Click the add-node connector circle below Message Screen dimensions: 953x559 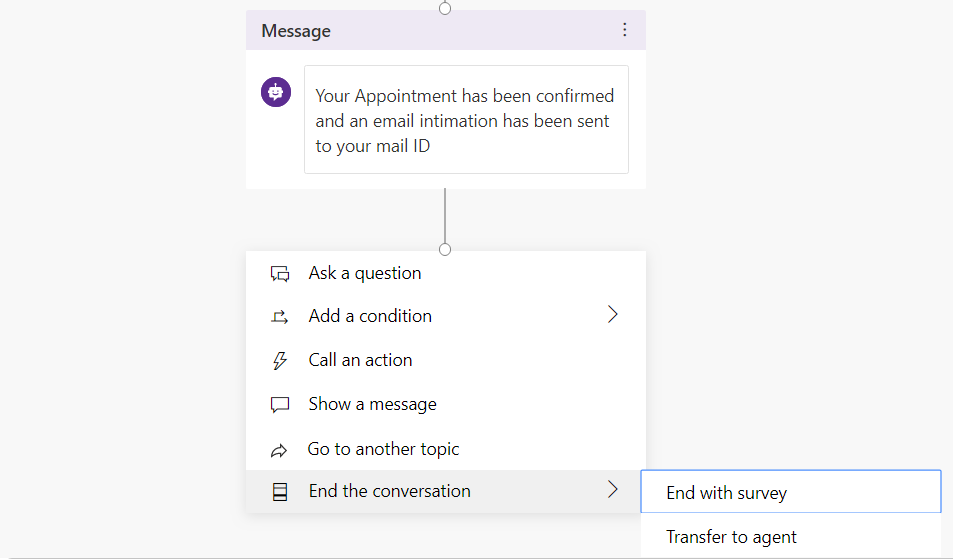(445, 250)
